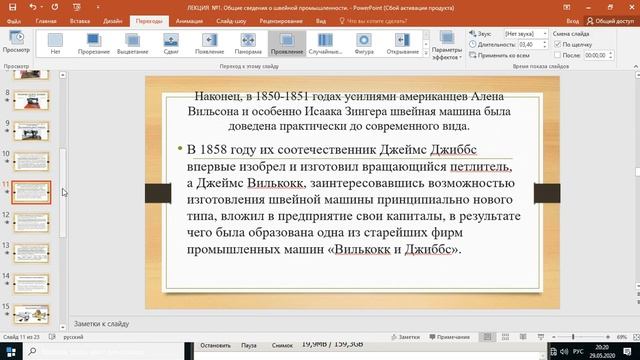Click the Вход sign-in link
Image resolution: width=640 pixels, height=360 pixels.
(x=572, y=21)
